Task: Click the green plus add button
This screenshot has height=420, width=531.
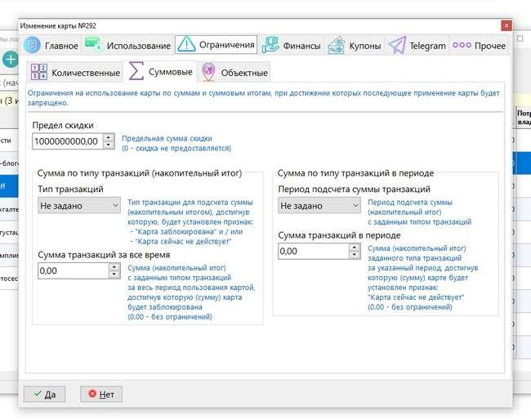Action: tap(10, 59)
